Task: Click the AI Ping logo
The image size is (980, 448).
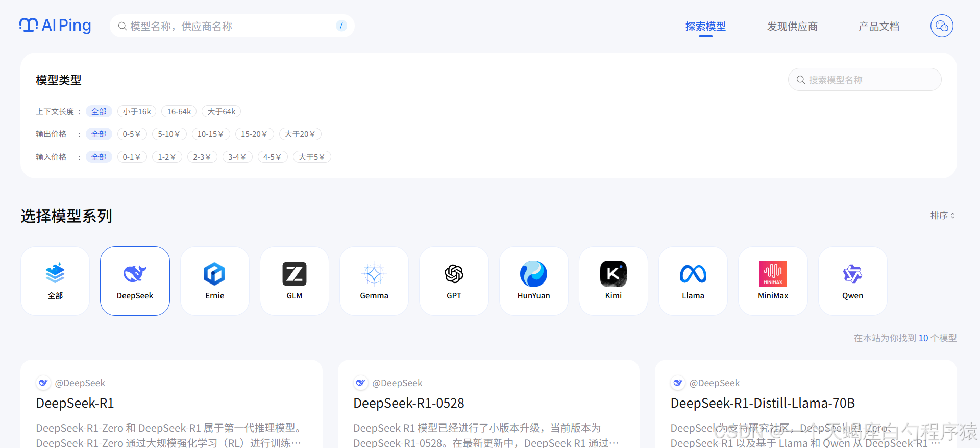Action: [55, 26]
